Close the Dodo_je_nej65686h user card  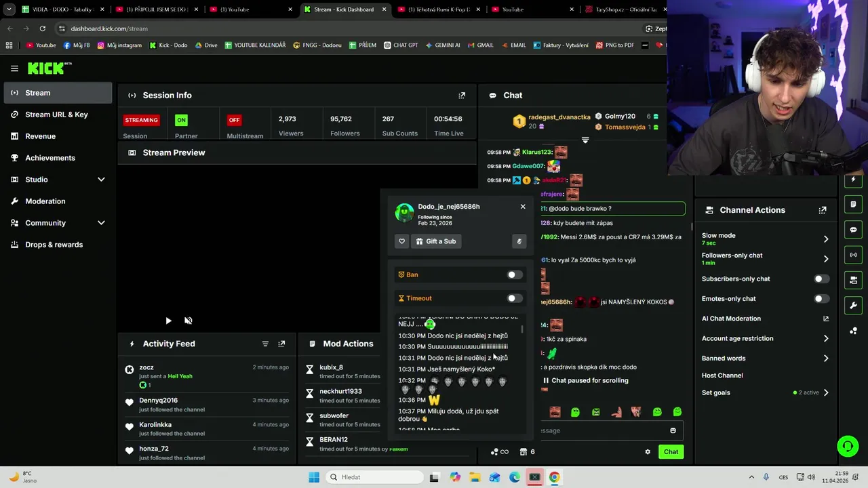point(523,207)
